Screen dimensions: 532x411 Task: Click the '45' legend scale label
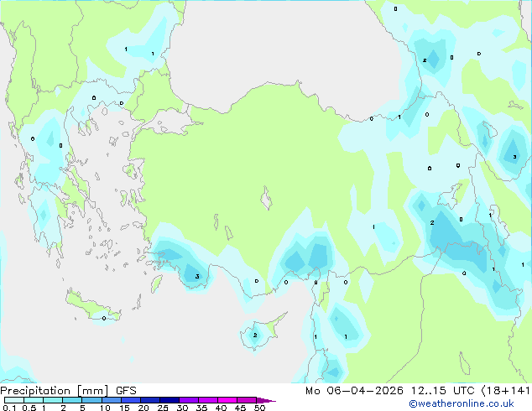tap(240, 408)
